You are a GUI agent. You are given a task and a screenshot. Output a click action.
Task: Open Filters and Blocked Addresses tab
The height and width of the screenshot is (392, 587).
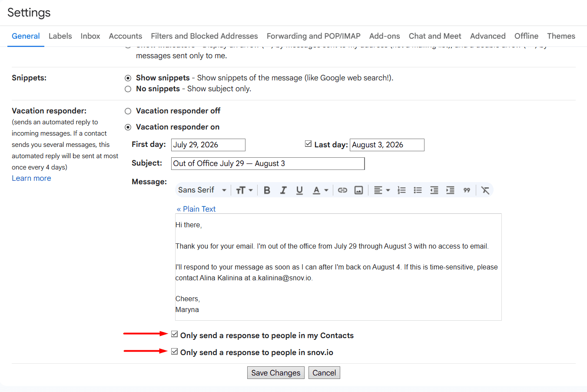click(204, 36)
